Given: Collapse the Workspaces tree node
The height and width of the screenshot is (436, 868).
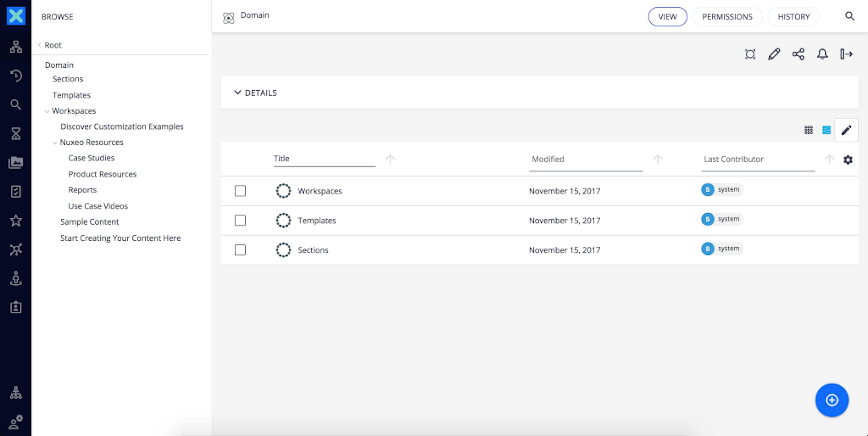Looking at the screenshot, I should [x=47, y=111].
